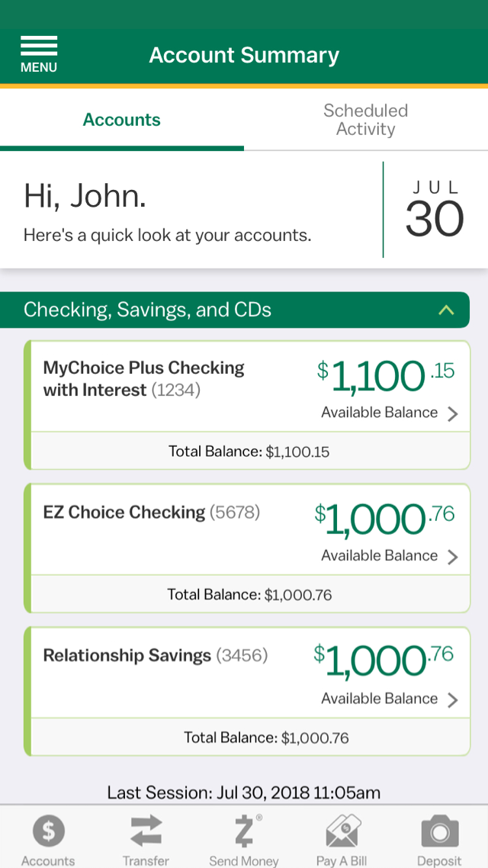Open the hamburger MENU icon

tap(39, 54)
